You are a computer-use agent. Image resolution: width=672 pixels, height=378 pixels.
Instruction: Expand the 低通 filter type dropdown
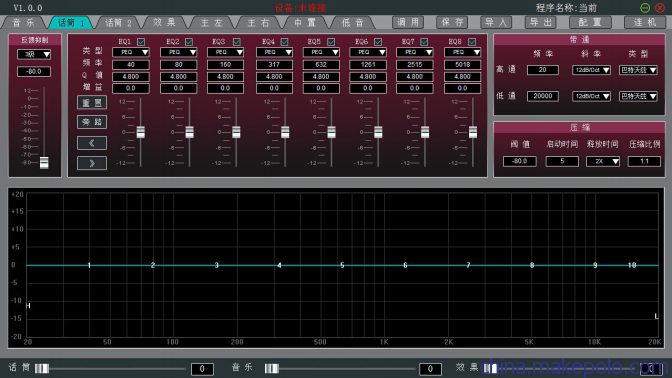coord(639,96)
